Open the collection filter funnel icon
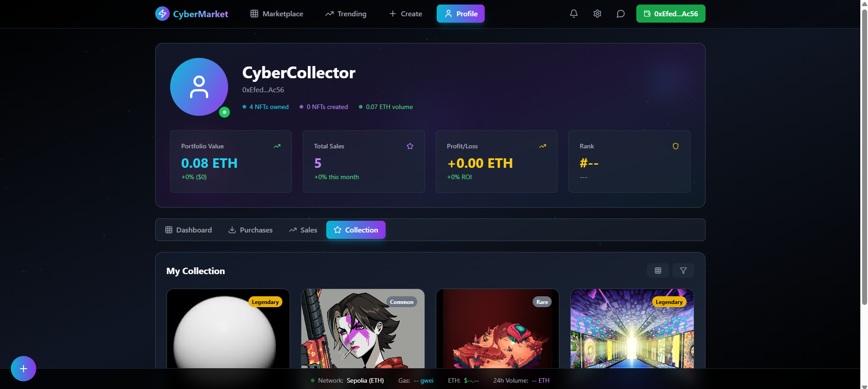 tap(683, 270)
